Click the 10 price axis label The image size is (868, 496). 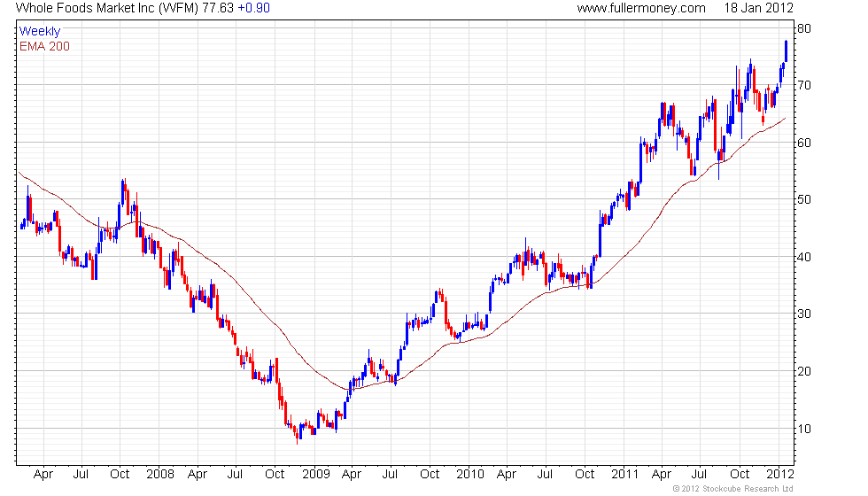click(804, 429)
